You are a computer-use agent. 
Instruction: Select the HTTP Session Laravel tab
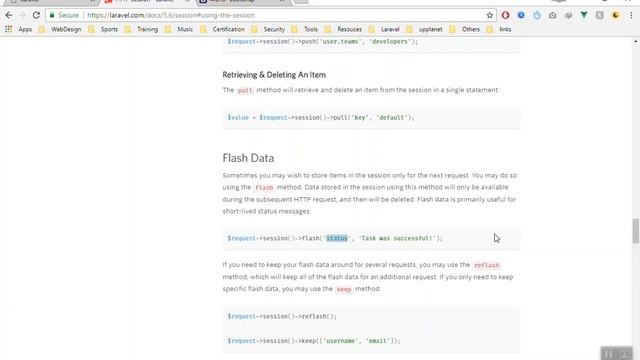[147, 2]
